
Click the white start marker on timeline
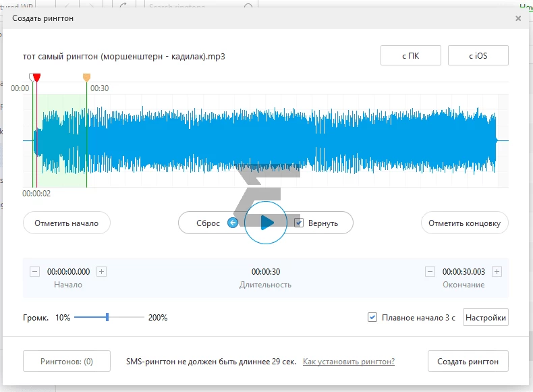tap(31, 78)
